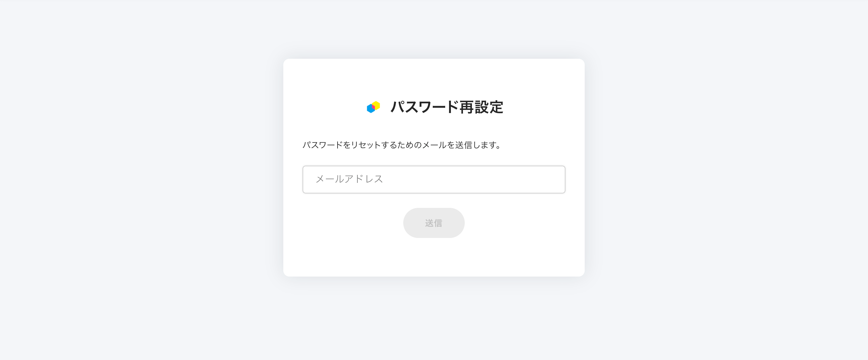The image size is (868, 360).
Task: Click the 送信 label text
Action: (x=434, y=223)
